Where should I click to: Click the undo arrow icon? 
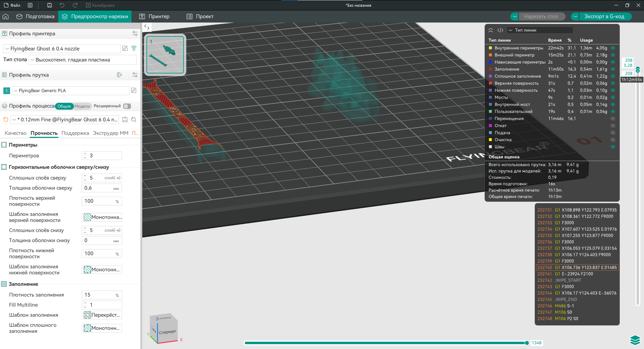62,5
